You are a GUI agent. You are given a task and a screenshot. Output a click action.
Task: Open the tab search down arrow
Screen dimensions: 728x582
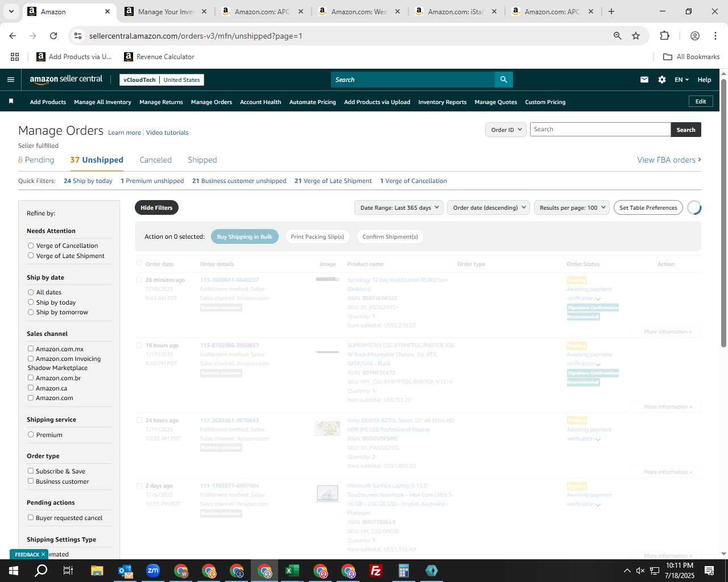tap(11, 11)
